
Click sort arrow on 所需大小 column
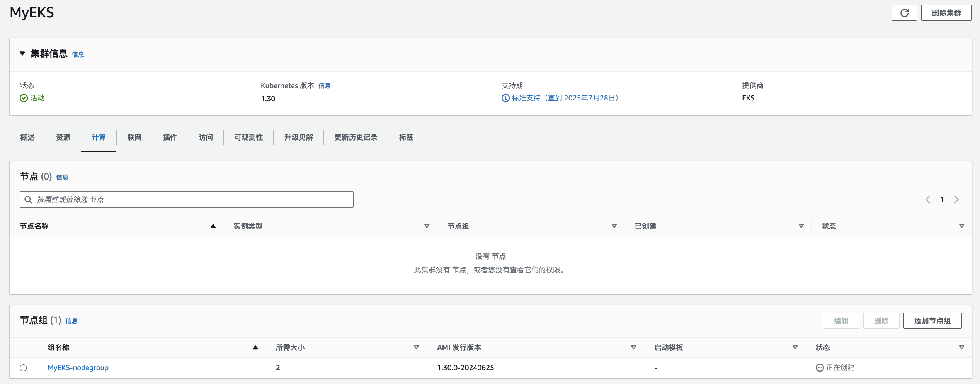(416, 348)
